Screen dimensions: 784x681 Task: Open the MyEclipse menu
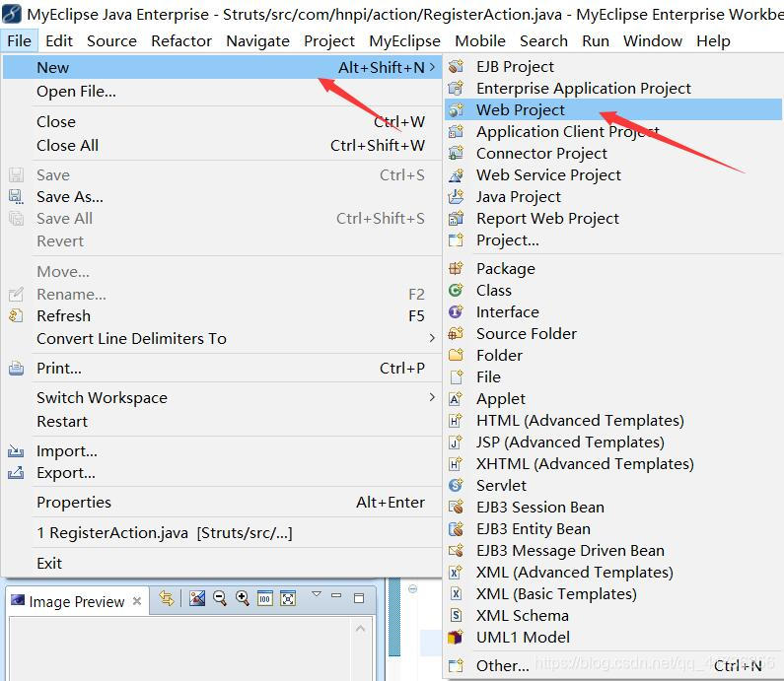pyautogui.click(x=404, y=41)
